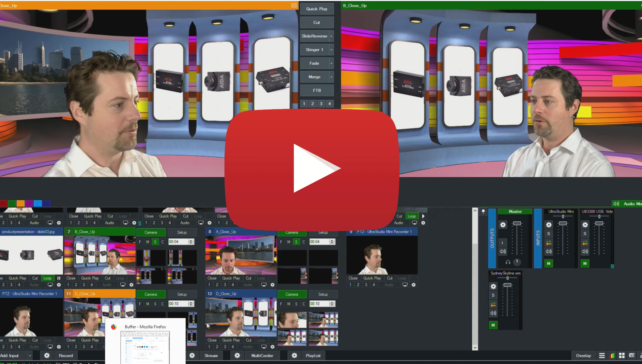
Task: Click the MultiCorder button
Action: (262, 355)
